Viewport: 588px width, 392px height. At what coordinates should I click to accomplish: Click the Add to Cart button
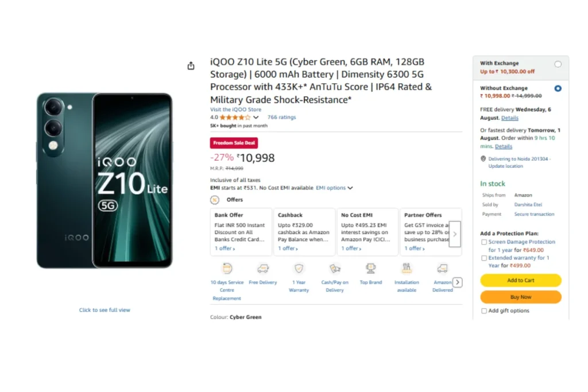(x=520, y=280)
